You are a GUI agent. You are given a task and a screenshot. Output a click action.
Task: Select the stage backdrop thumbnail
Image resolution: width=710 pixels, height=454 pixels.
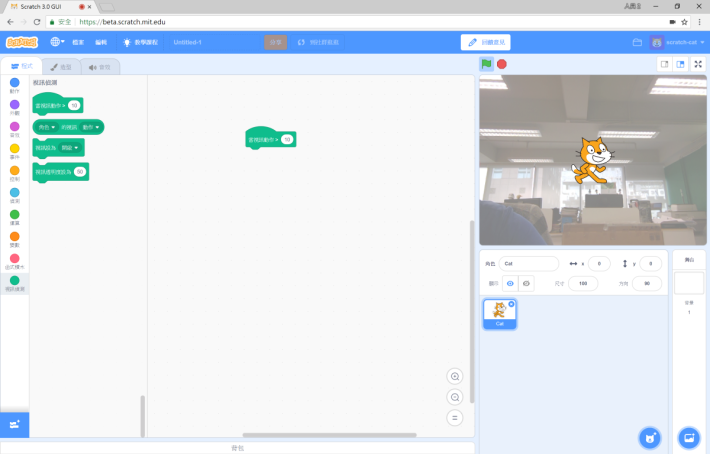pos(689,282)
